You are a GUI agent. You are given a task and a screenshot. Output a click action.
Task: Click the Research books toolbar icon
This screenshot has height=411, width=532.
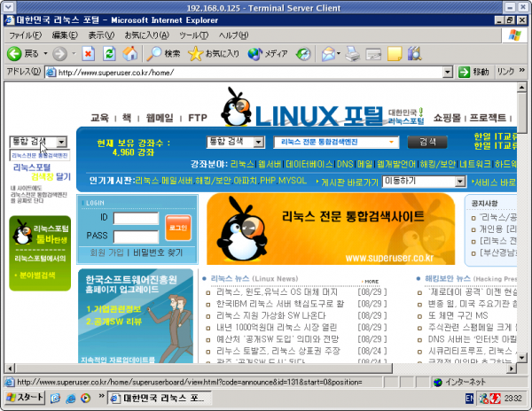coord(415,54)
